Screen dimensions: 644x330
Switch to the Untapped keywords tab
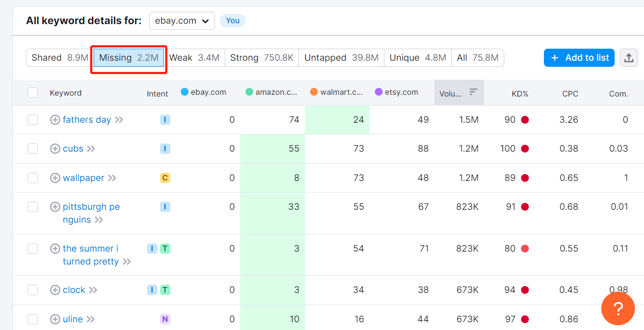(x=341, y=58)
